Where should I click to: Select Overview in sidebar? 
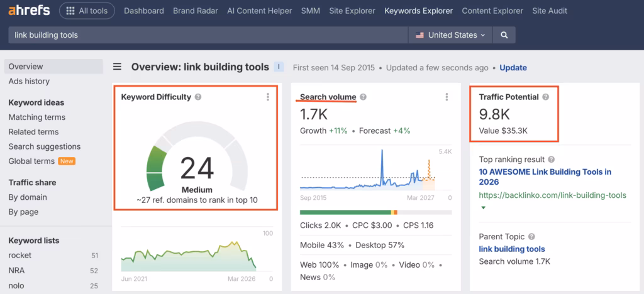53,67
